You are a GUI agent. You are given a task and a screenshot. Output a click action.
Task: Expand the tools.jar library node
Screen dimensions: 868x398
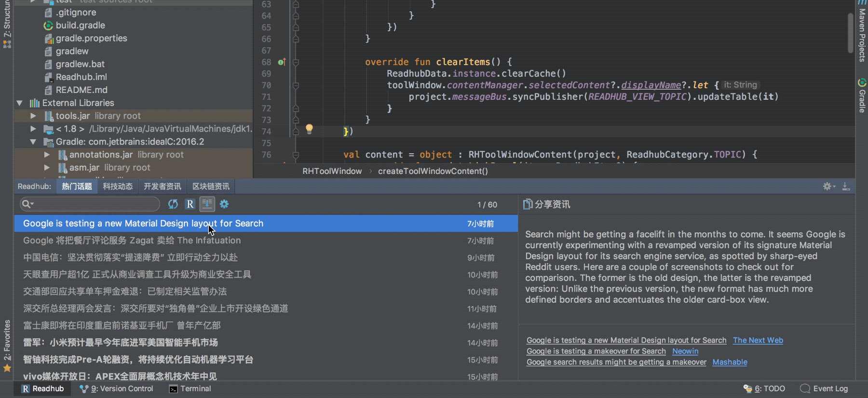(x=33, y=116)
